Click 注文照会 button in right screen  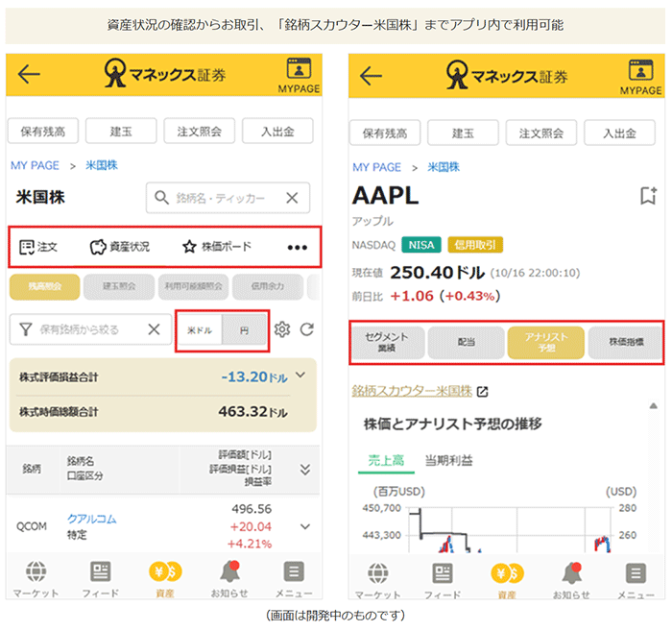point(541,133)
